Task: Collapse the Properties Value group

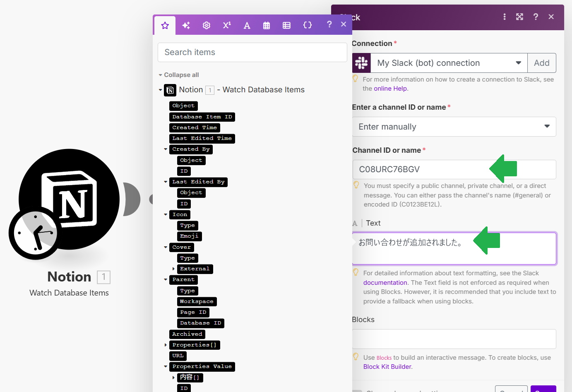Action: click(x=166, y=366)
